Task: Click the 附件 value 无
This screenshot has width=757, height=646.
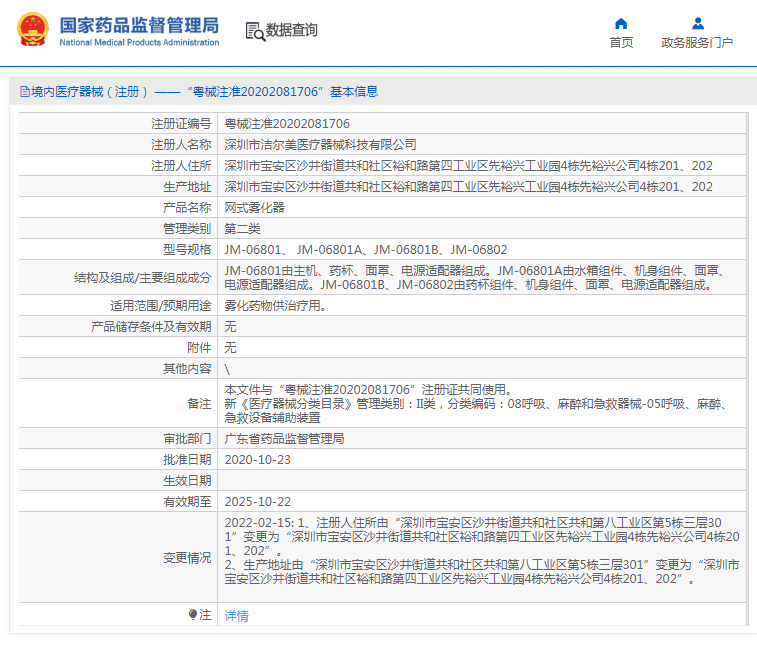Action: pyautogui.click(x=230, y=348)
